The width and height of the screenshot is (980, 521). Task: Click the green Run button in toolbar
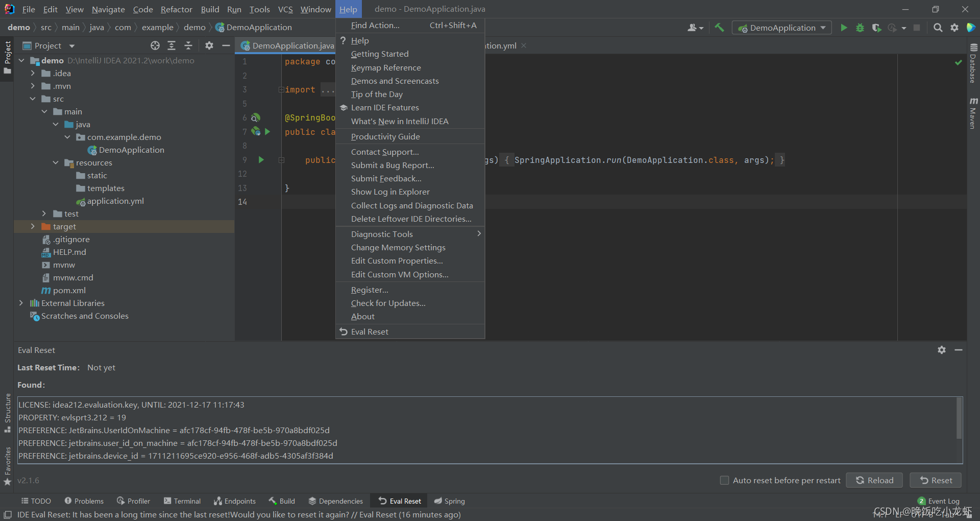point(844,28)
